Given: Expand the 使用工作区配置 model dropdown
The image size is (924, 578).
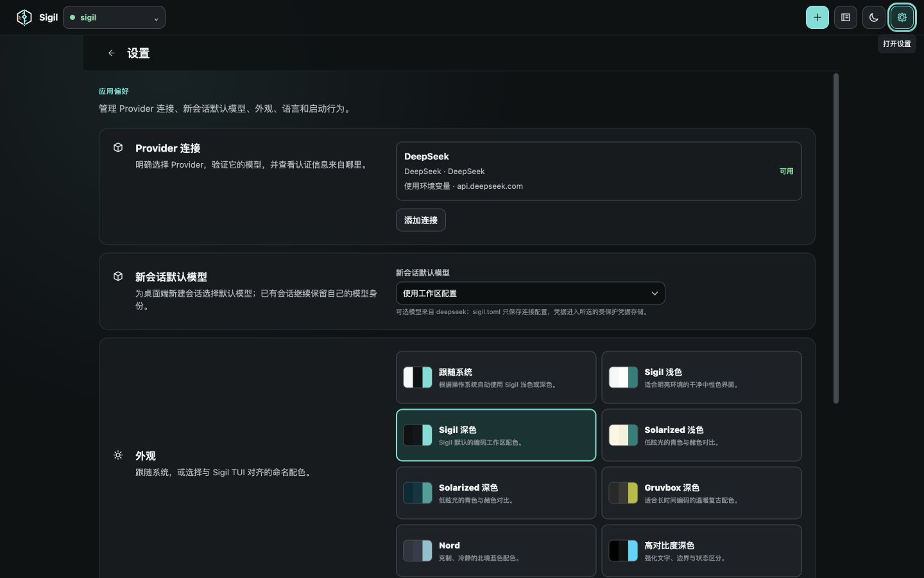Looking at the screenshot, I should tap(531, 293).
